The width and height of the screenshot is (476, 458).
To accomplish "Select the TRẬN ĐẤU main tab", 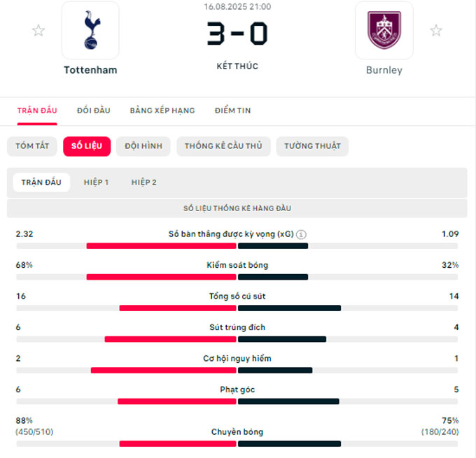I will pyautogui.click(x=37, y=110).
